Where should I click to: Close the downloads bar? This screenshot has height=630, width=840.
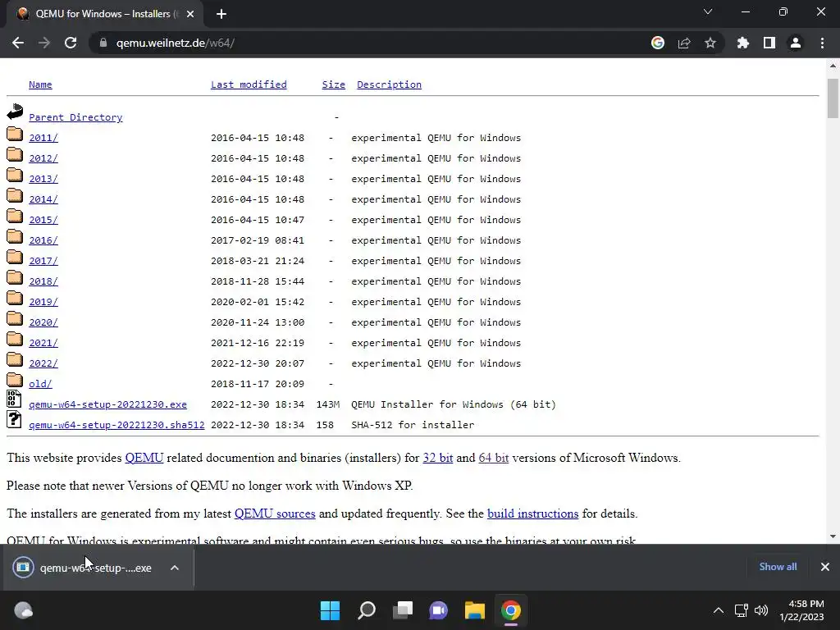pyautogui.click(x=825, y=567)
